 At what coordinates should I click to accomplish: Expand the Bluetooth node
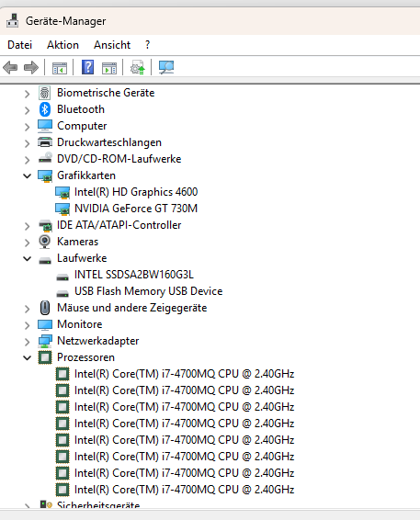[28, 110]
